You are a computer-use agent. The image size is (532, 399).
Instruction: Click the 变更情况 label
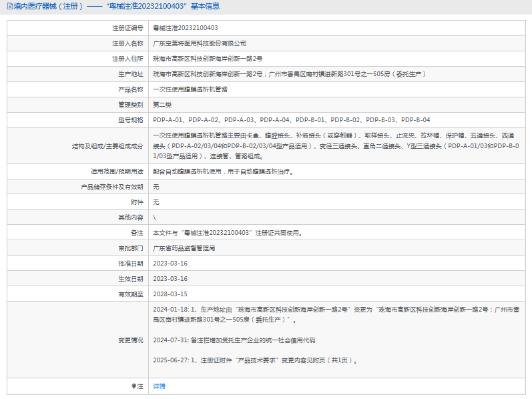pos(131,340)
